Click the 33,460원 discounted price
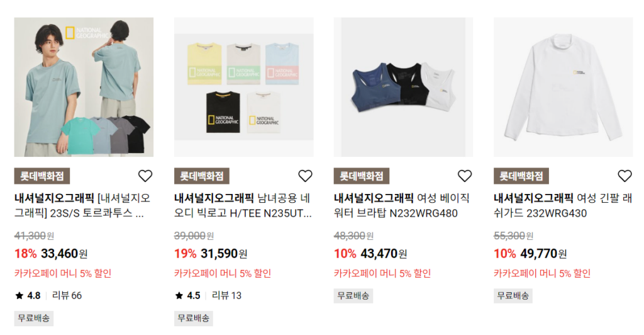The height and width of the screenshot is (335, 644). (64, 254)
